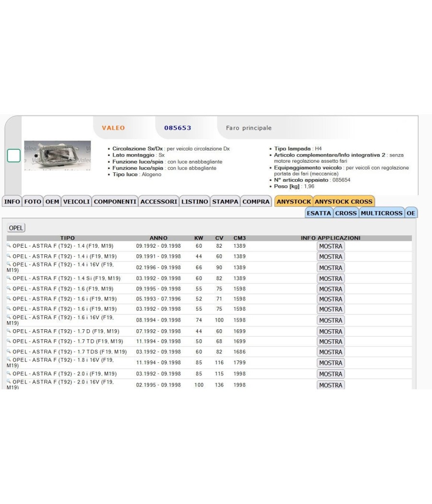Open the orange ANYSTOCK tab

tap(294, 202)
